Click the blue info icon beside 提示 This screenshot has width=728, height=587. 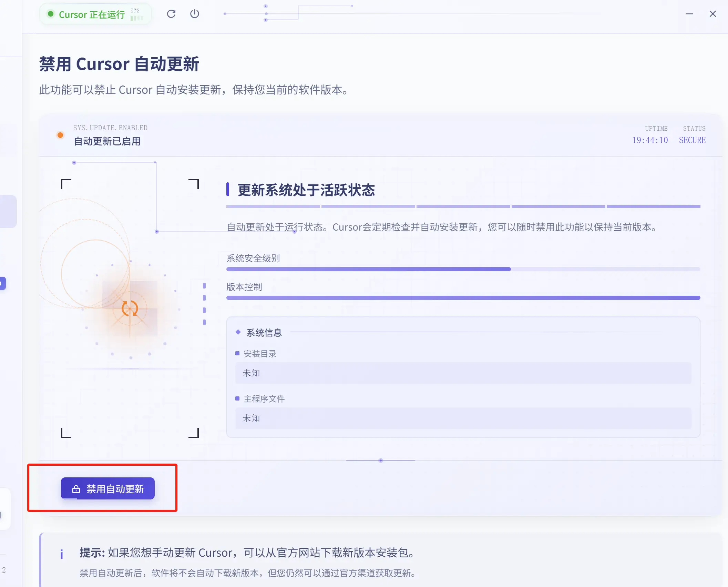tap(62, 554)
